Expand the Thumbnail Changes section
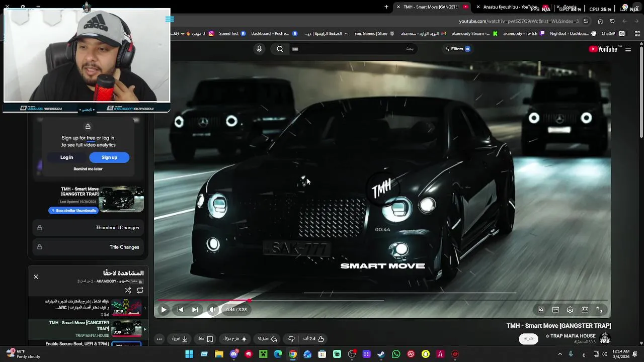 (x=89, y=228)
